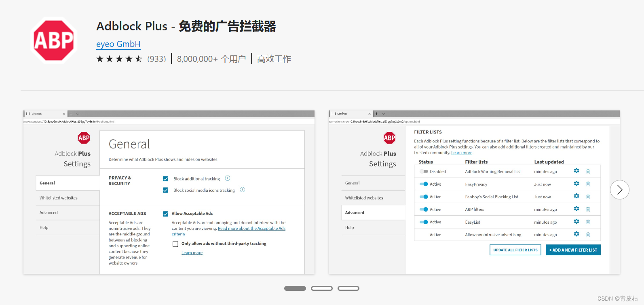This screenshot has width=644, height=305.
Task: Click help icon beside social media icons tracking
Action: click(x=243, y=190)
